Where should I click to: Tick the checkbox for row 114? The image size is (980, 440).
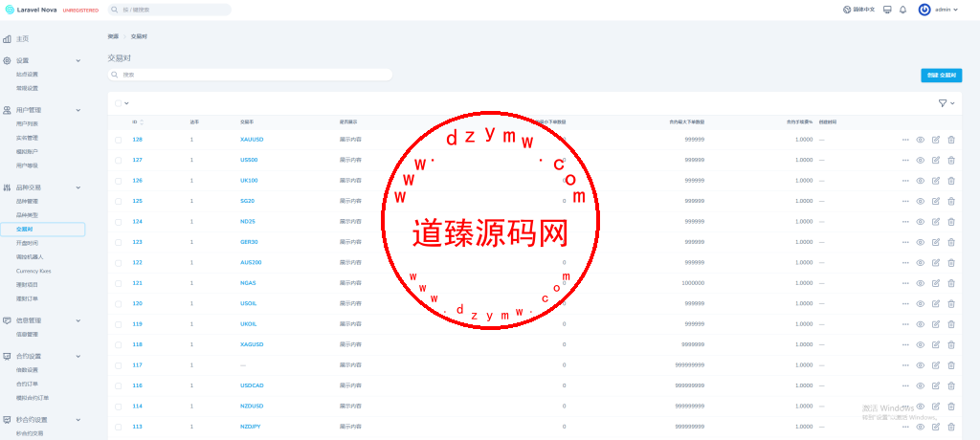click(x=118, y=407)
